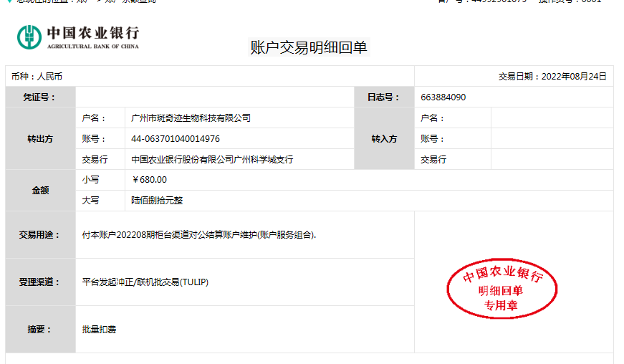Select the amount ￥680.00
Image resolution: width=624 pixels, height=364 pixels.
click(149, 180)
